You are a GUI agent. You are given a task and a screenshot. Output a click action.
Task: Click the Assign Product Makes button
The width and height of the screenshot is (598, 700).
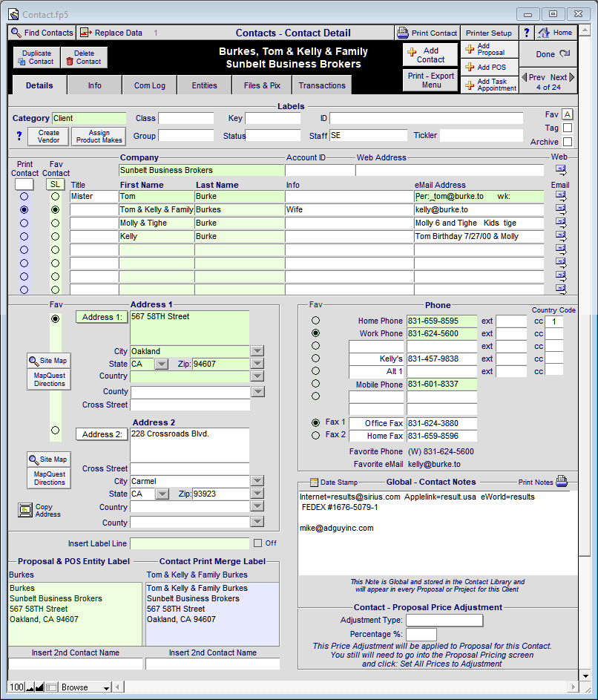pyautogui.click(x=99, y=136)
